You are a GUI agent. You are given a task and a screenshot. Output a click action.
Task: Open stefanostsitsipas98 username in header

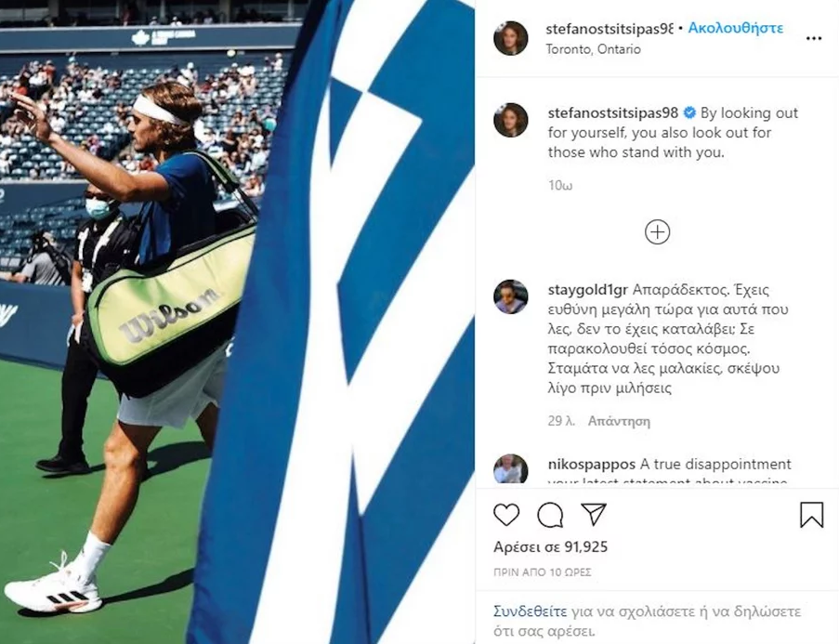609,29
